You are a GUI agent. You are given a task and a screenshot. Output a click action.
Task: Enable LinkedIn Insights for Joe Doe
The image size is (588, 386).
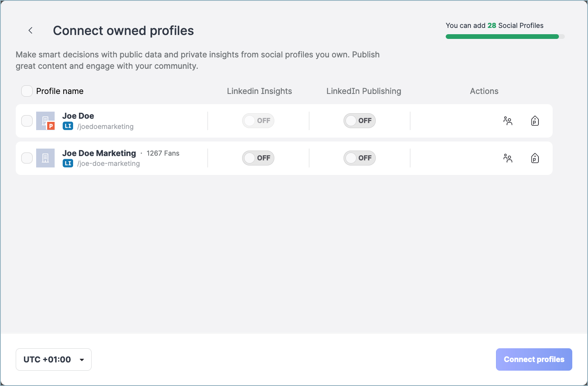pyautogui.click(x=258, y=121)
